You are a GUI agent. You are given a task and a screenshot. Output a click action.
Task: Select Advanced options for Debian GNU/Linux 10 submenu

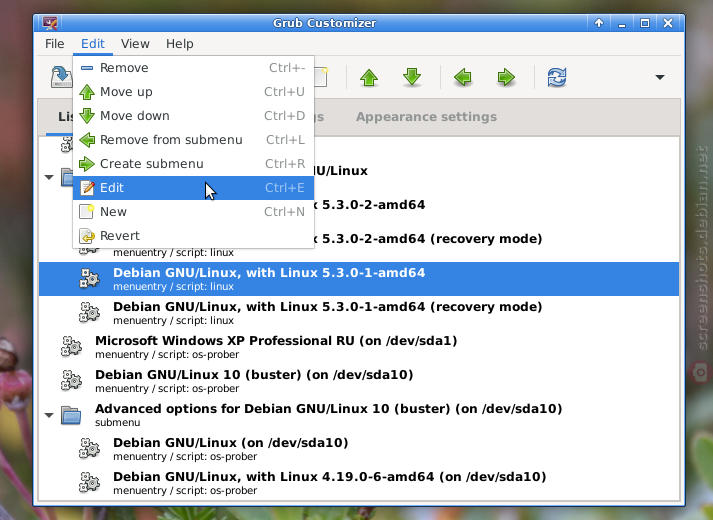pos(359,415)
